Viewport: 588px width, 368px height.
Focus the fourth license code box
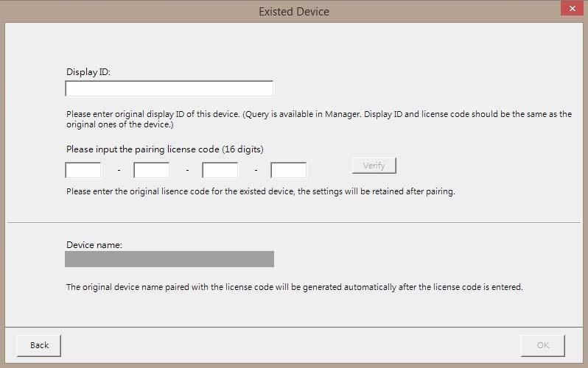pyautogui.click(x=288, y=170)
